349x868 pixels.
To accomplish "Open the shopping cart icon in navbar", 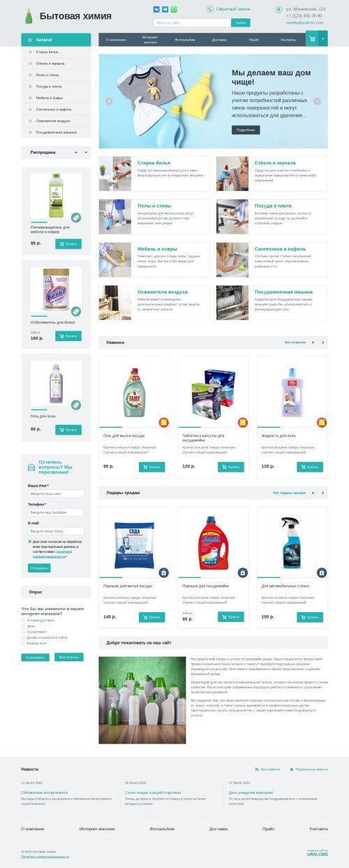I will click(x=311, y=40).
